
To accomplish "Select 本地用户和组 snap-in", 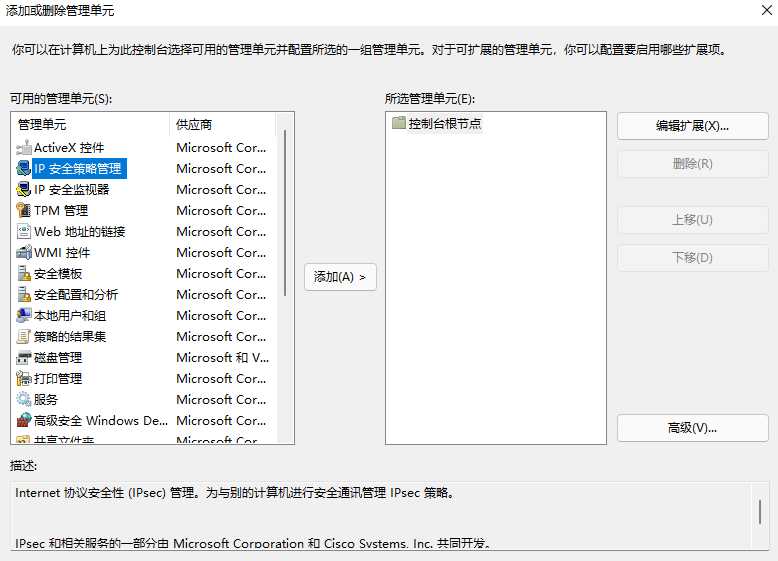I will pos(69,315).
